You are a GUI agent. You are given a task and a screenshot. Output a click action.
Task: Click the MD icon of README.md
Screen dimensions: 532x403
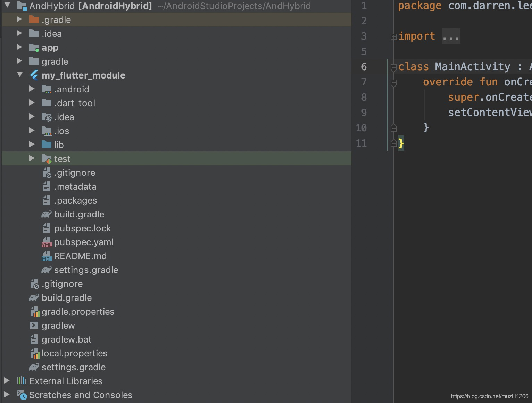coord(47,256)
